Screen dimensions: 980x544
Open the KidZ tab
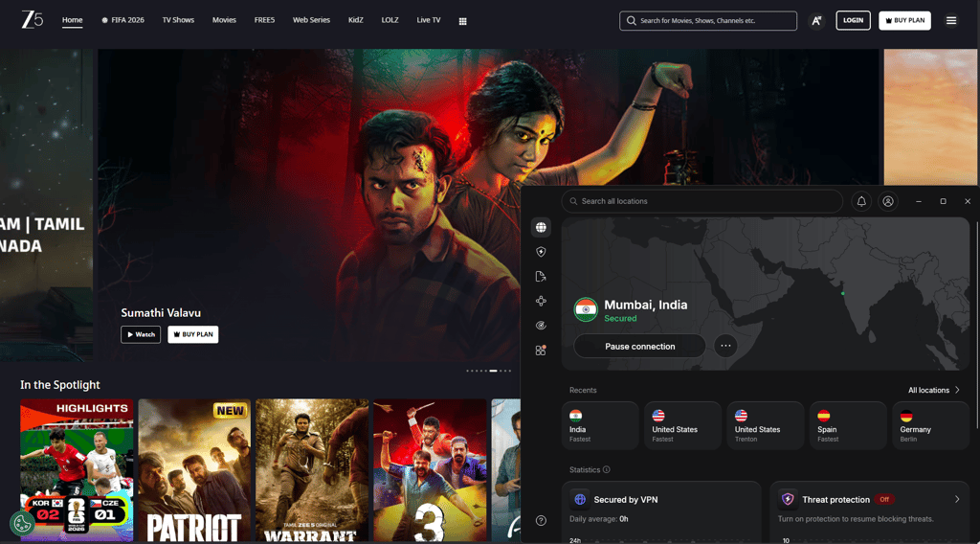coord(356,20)
